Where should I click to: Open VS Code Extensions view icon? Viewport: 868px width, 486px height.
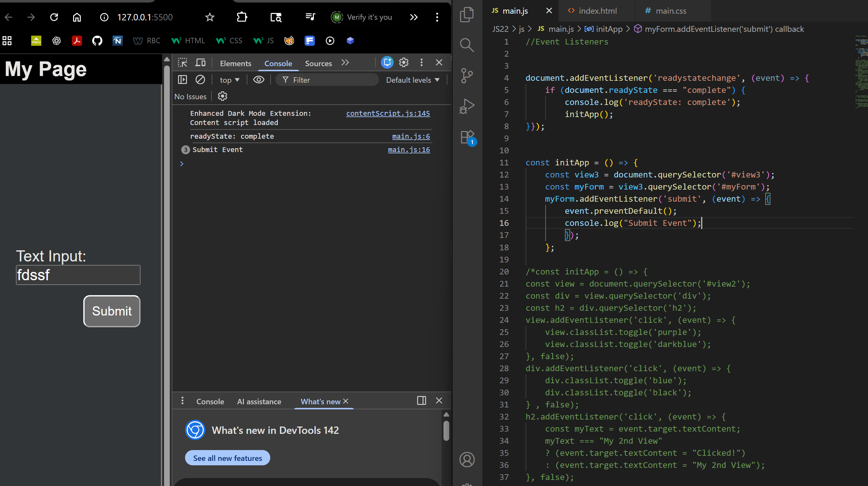pos(467,137)
